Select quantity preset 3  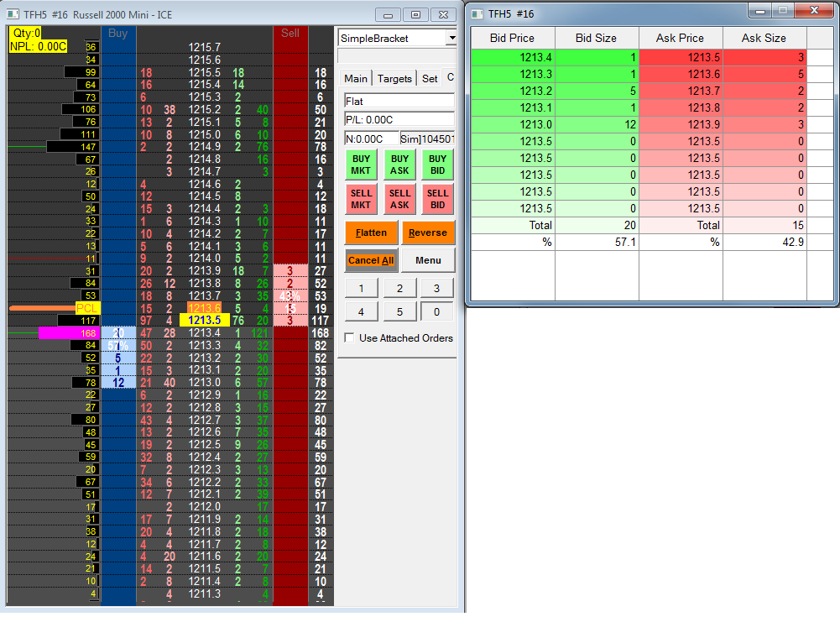pyautogui.click(x=437, y=288)
